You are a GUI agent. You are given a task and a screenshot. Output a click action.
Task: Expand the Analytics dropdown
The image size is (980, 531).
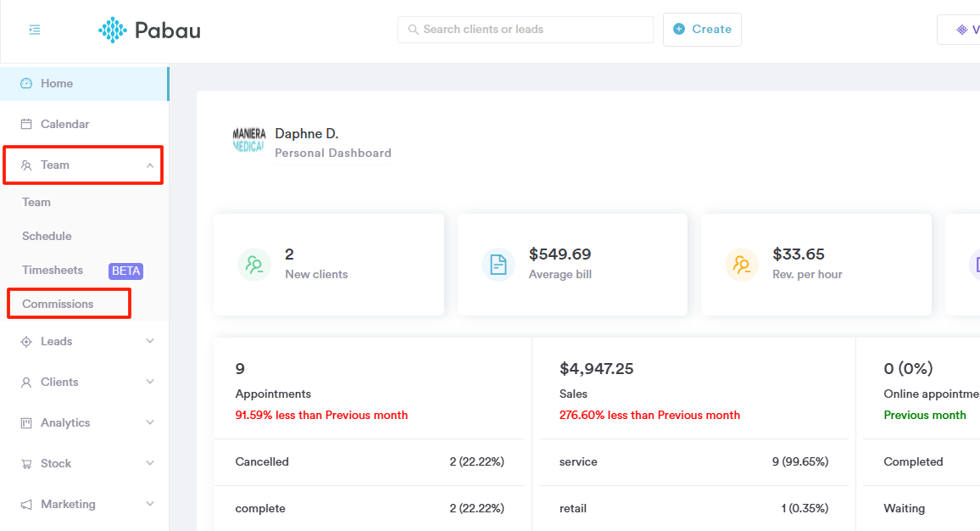click(x=150, y=422)
